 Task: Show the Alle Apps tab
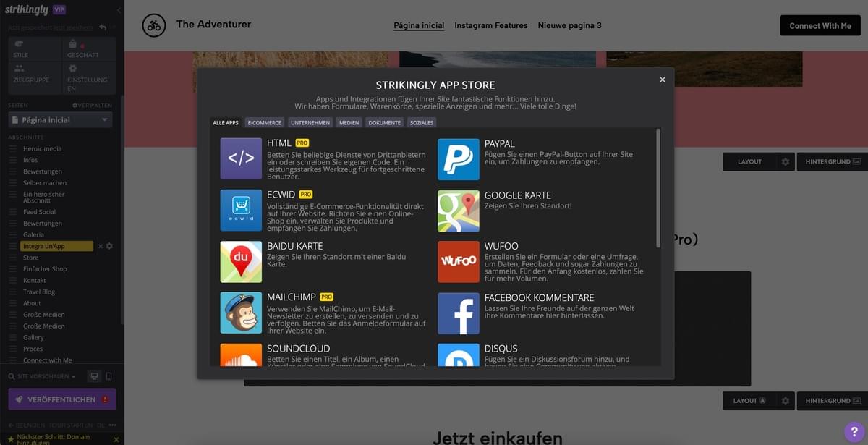pyautogui.click(x=226, y=122)
